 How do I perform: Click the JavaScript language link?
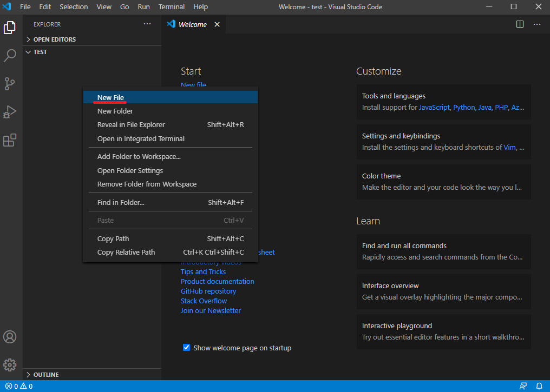point(434,108)
